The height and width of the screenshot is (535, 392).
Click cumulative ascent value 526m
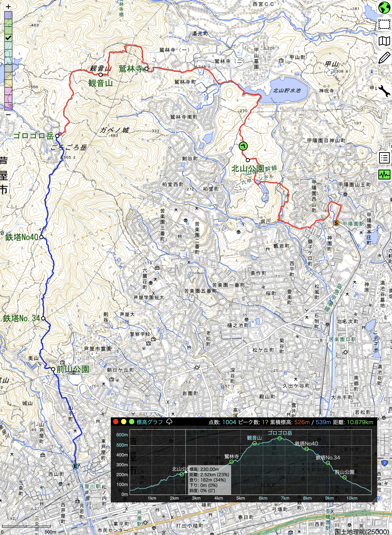coord(302,422)
